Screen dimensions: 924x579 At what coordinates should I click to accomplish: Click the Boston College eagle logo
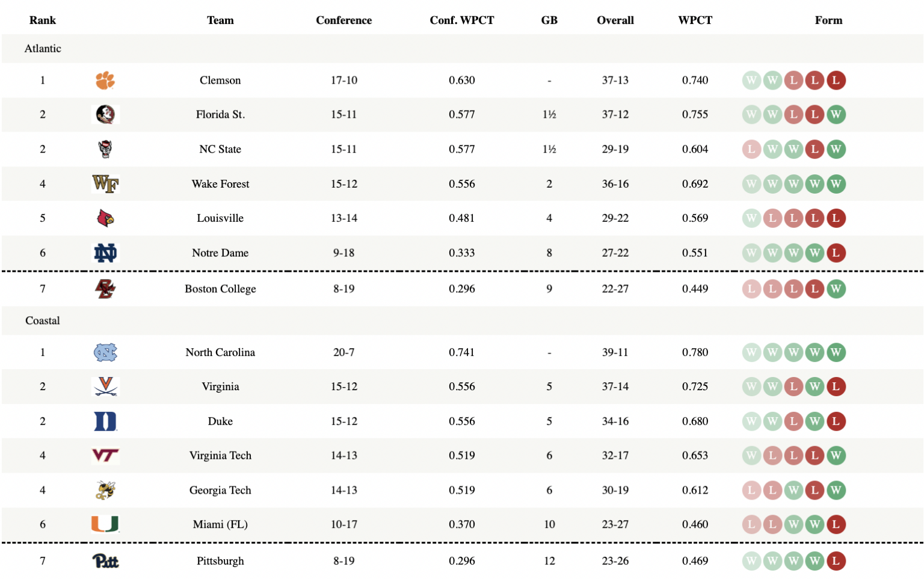[x=105, y=289]
